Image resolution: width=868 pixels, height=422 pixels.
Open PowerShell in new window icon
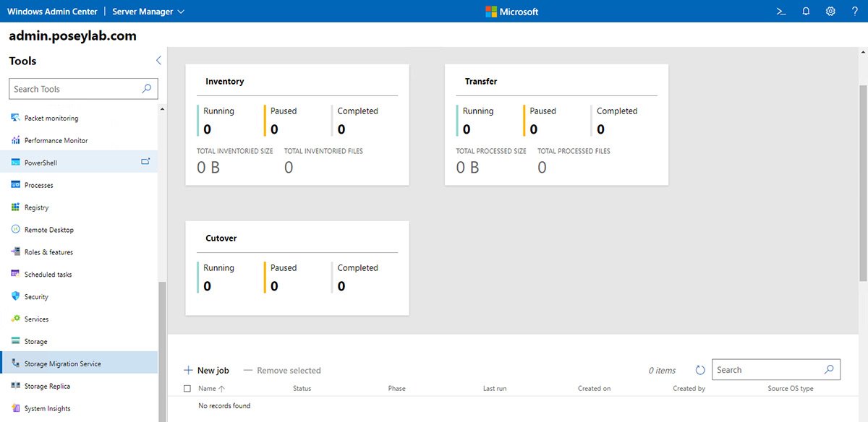[145, 162]
